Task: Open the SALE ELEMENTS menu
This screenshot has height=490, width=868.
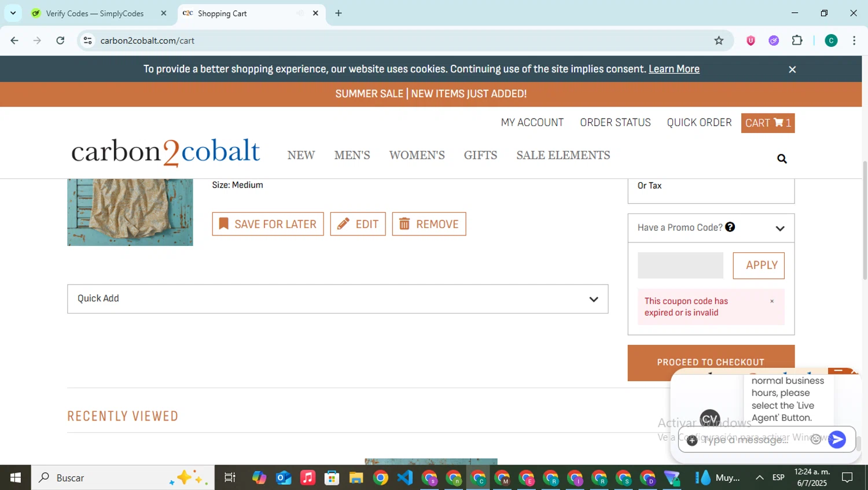Action: [563, 155]
